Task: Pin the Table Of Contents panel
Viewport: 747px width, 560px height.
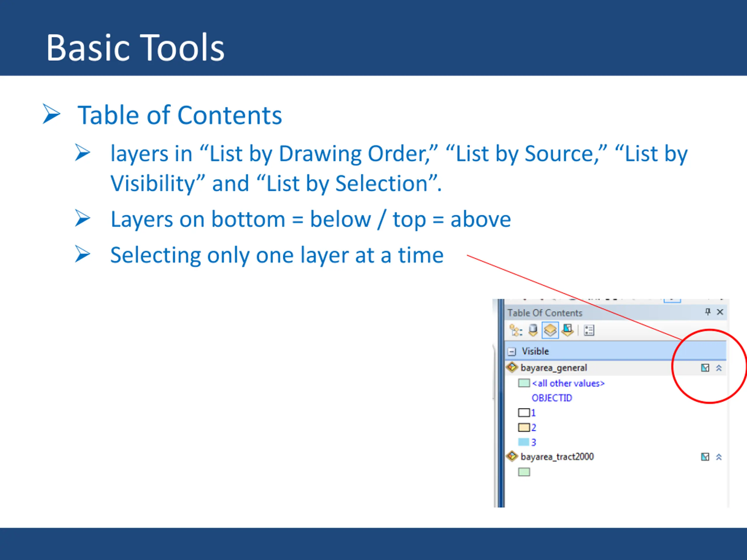Action: pyautogui.click(x=708, y=312)
